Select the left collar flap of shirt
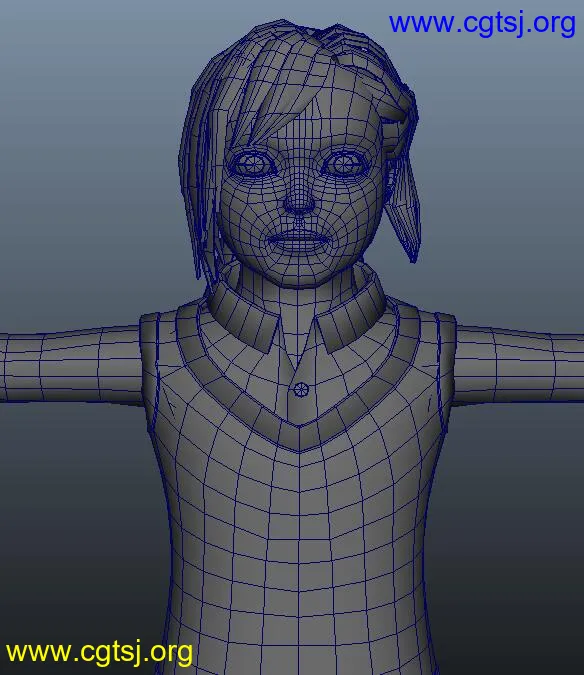Image resolution: width=584 pixels, height=675 pixels. [x=244, y=316]
